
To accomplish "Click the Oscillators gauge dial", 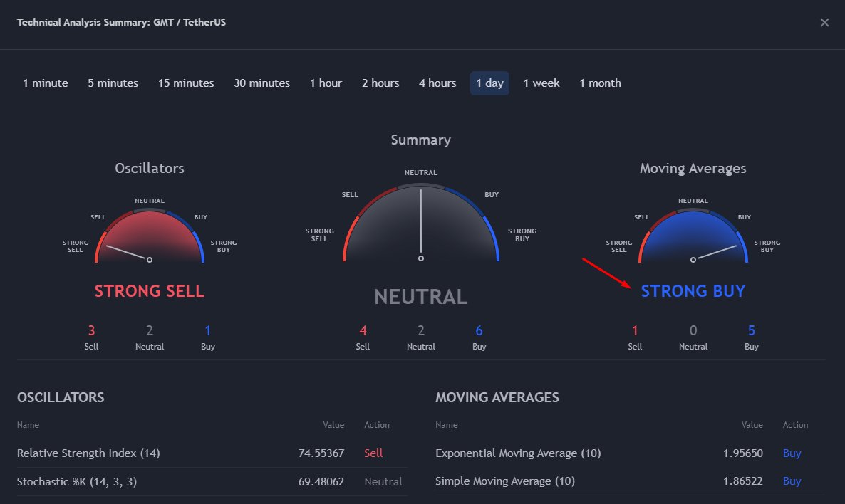I will (x=150, y=236).
